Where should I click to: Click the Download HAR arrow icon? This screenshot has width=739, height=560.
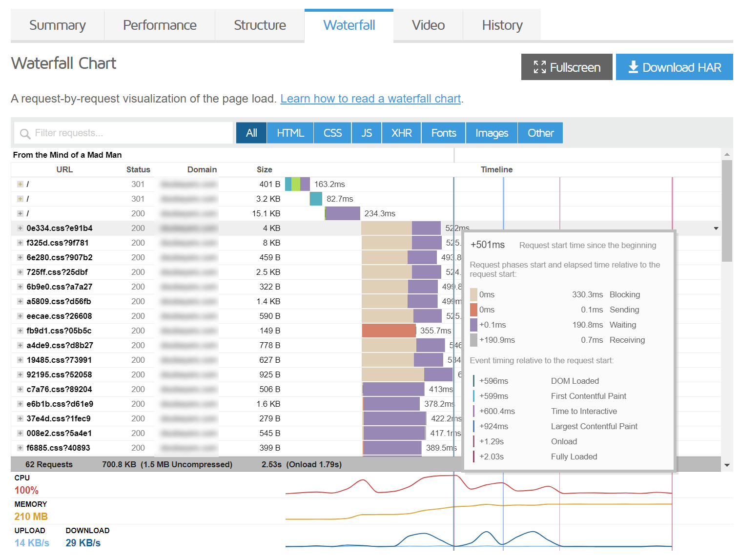(633, 67)
